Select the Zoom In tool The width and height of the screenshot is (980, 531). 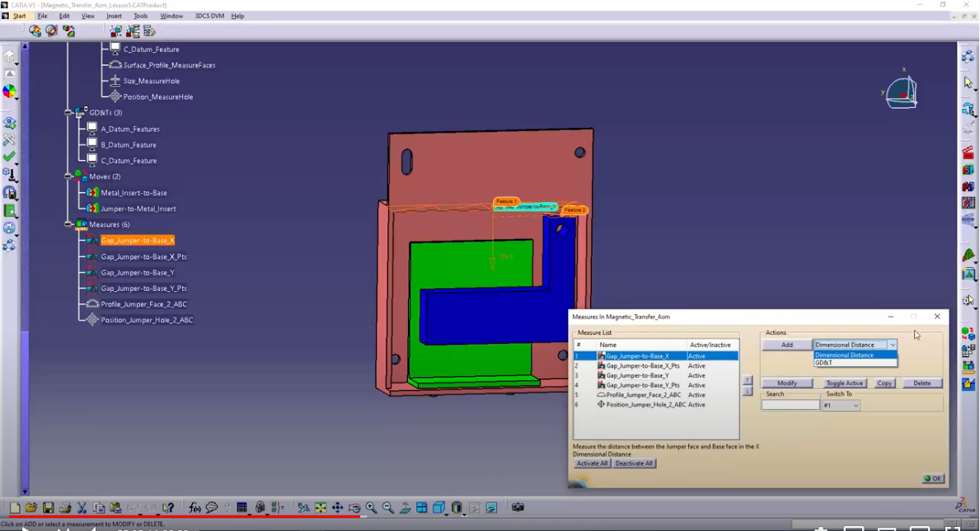click(371, 507)
